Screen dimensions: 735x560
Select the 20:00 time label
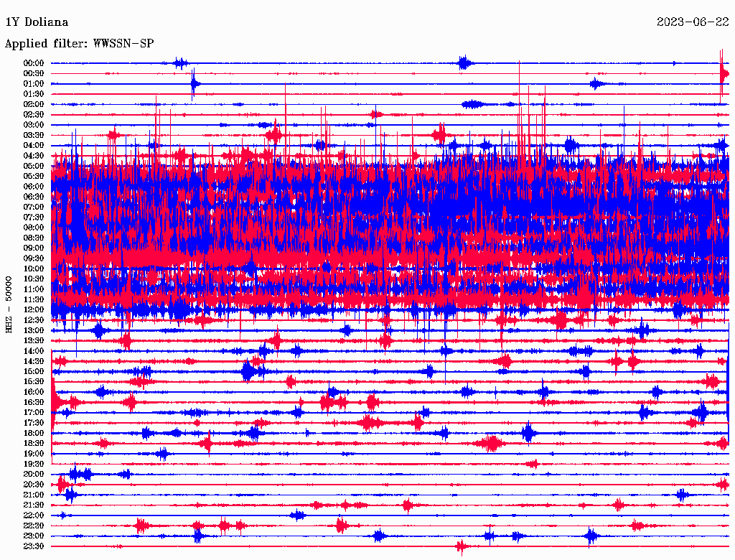point(34,474)
